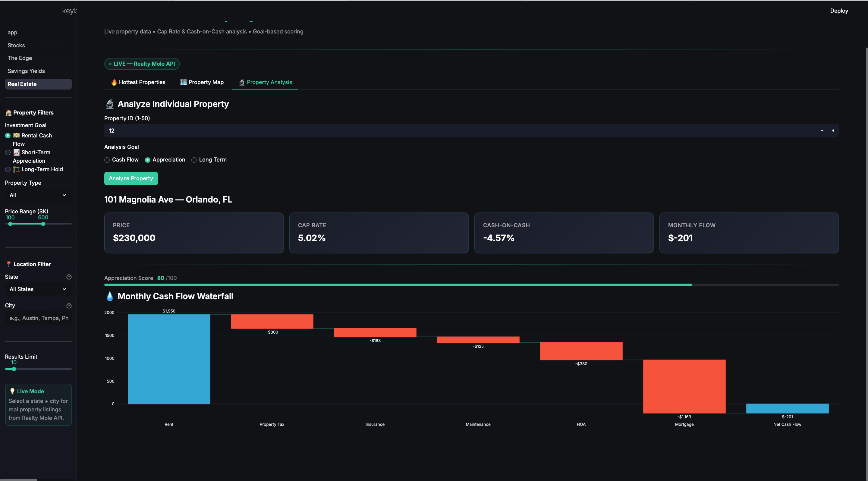
Task: Click microscope icon beside Analyze Individual Property
Action: pos(109,104)
